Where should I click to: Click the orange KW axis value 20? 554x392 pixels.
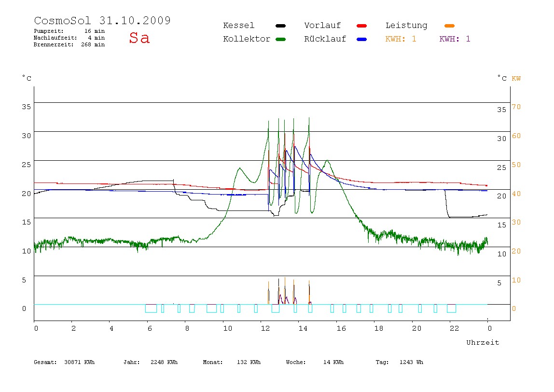(x=516, y=252)
